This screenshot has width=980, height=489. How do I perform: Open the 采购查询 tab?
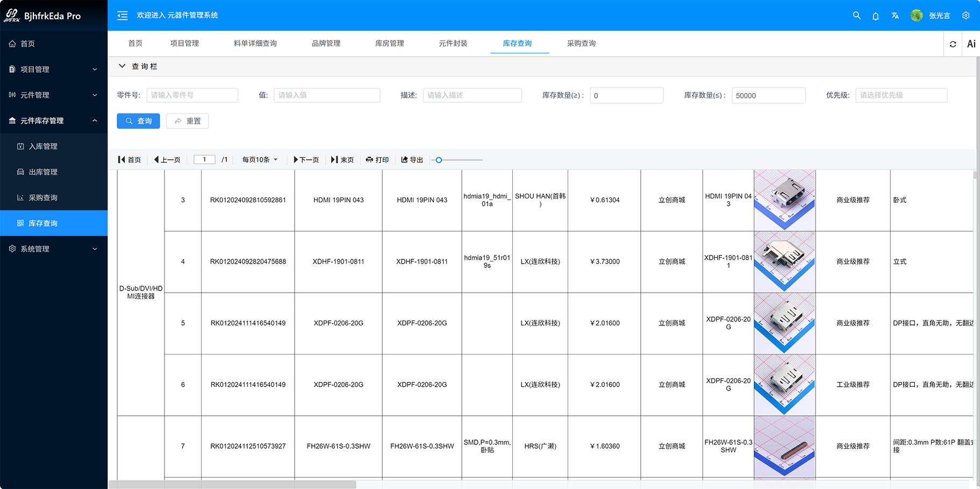(581, 44)
